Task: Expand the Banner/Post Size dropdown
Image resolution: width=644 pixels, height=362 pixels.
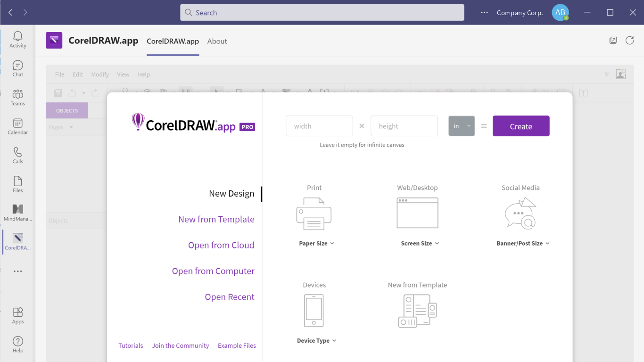Action: tap(523, 244)
